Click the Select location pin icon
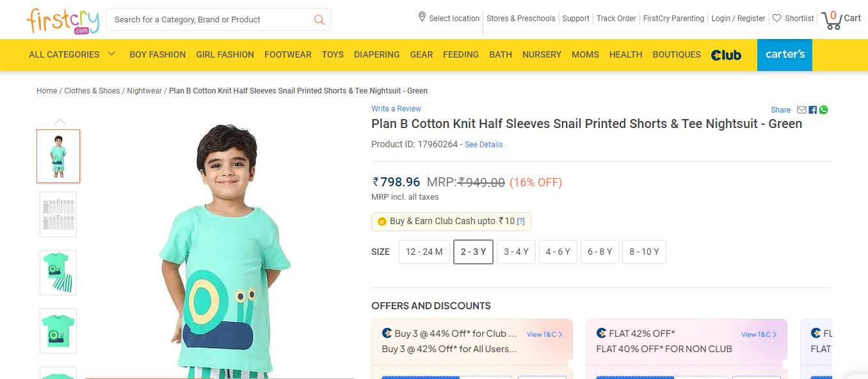Image resolution: width=868 pixels, height=379 pixels. point(422,17)
